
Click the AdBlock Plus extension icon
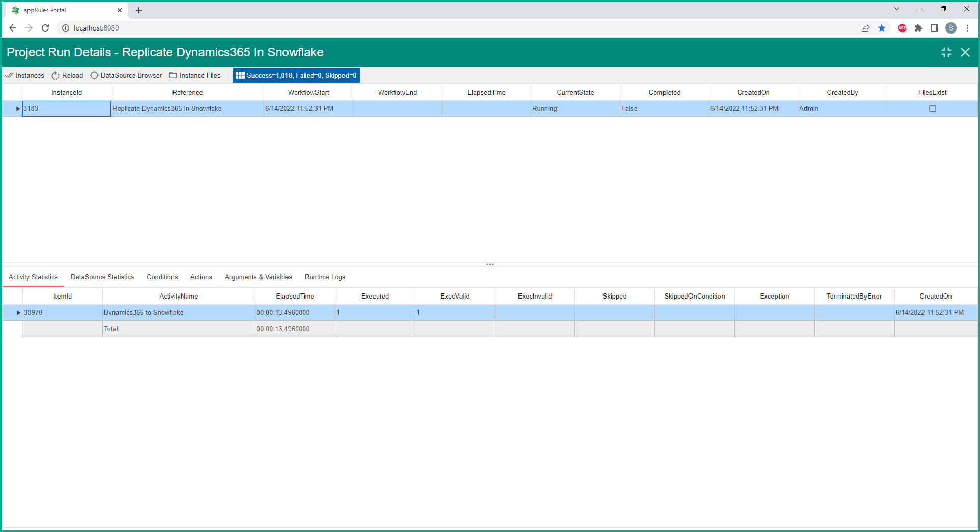[x=902, y=28]
